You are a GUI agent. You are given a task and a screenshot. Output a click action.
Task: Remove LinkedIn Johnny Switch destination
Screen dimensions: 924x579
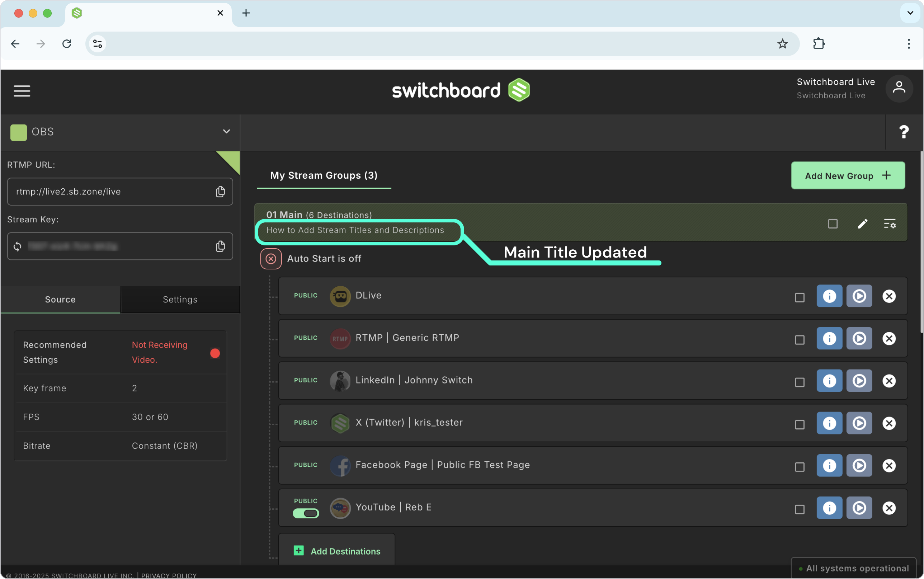click(889, 381)
